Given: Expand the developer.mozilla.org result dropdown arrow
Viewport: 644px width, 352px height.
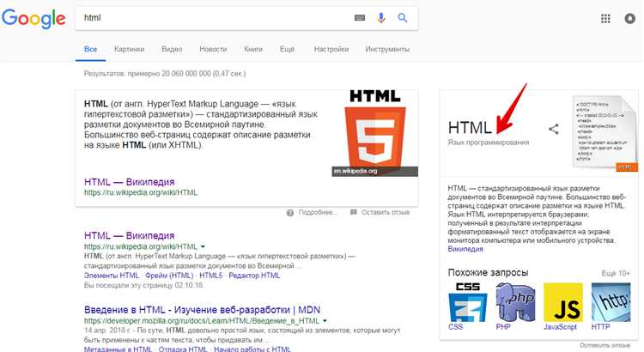Looking at the screenshot, I should pyautogui.click(x=325, y=321).
